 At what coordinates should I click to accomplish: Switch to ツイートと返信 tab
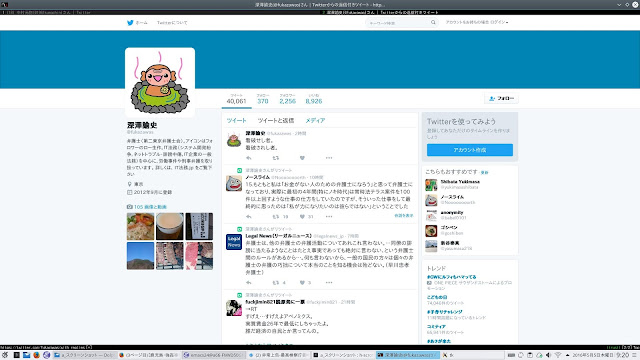tap(276, 120)
